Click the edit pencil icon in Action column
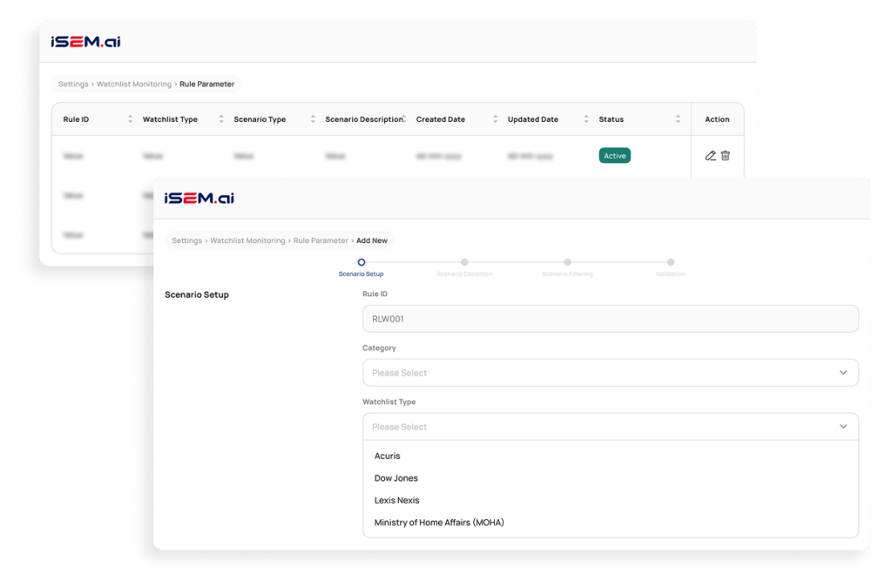Viewport: 892px width, 588px height. tap(710, 156)
